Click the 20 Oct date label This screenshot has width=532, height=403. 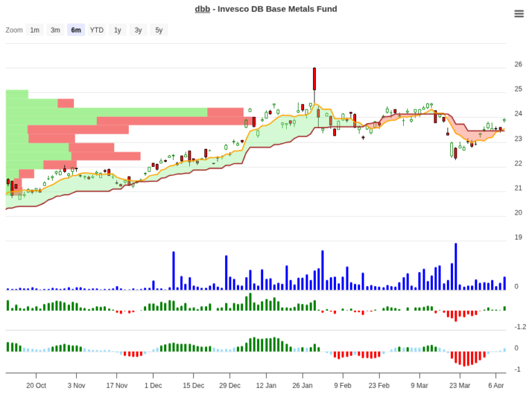pyautogui.click(x=36, y=386)
